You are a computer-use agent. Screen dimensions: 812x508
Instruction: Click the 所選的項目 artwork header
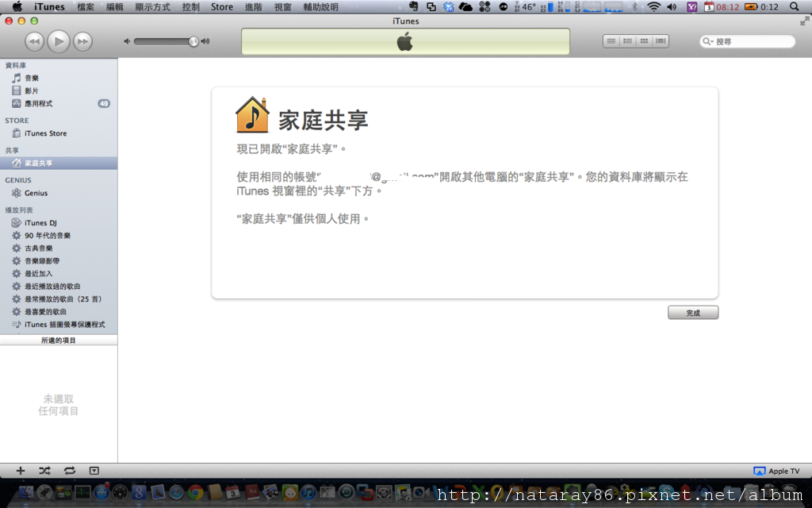point(59,341)
